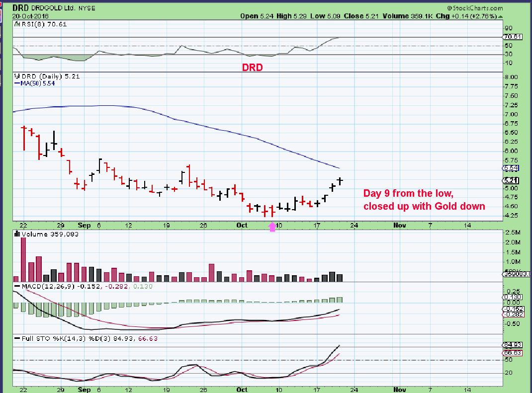Click the 'closed up with Gold down' annotation
Image resolution: width=532 pixels, height=393 pixels.
424,206
